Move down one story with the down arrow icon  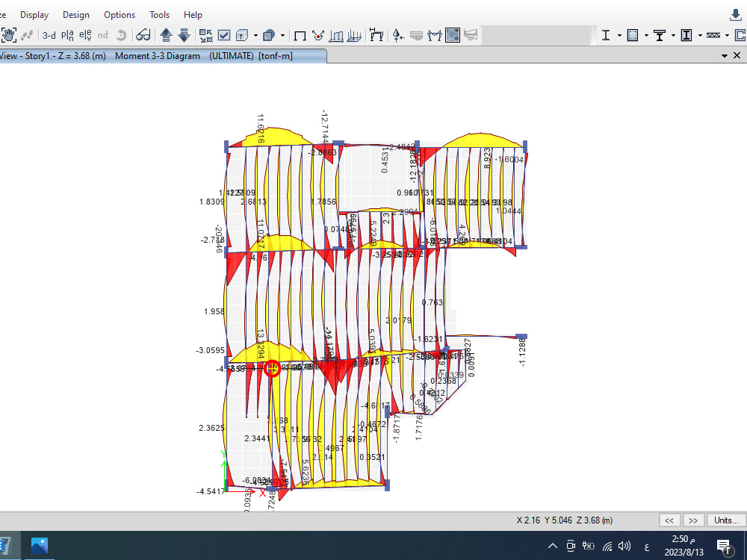click(184, 34)
